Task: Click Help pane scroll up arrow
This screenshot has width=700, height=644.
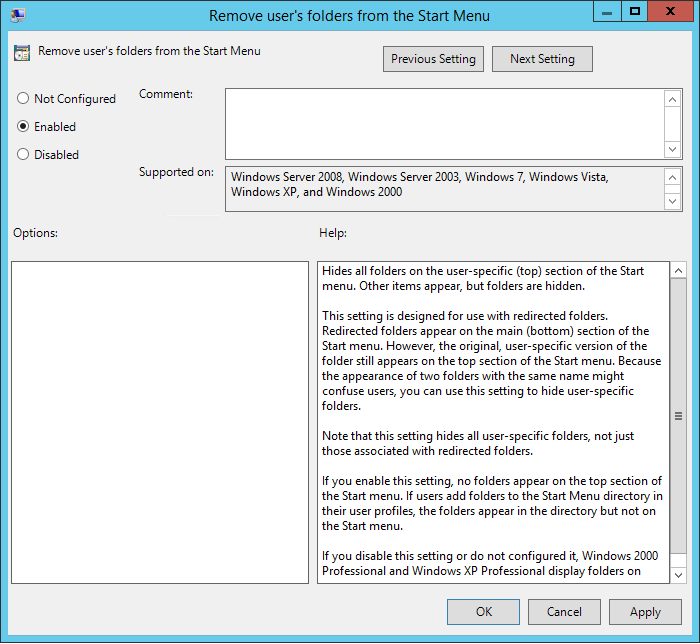Action: coord(678,271)
